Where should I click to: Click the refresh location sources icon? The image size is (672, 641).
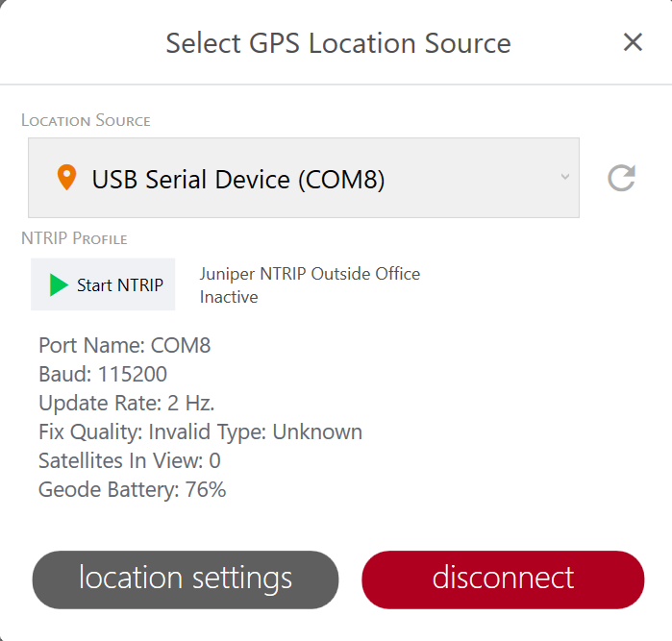coord(621,178)
